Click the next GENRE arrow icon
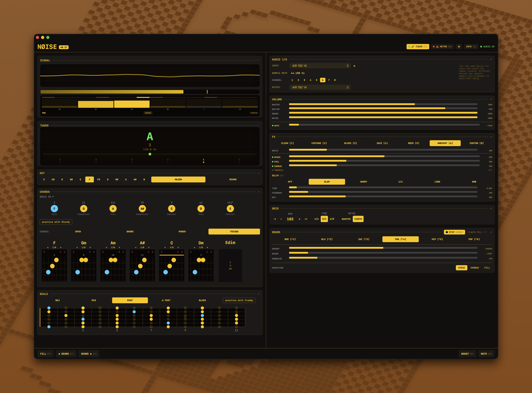 pos(91,354)
